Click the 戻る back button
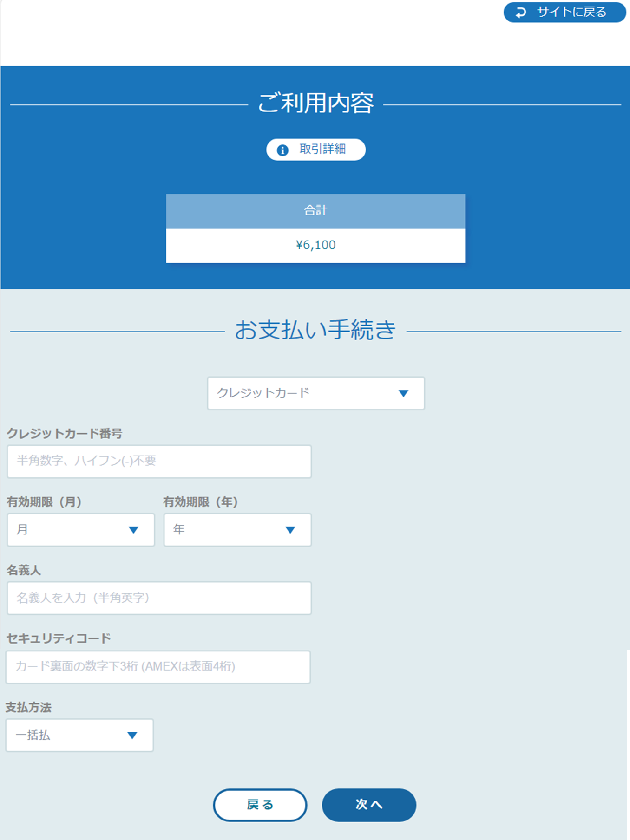Screen dimensions: 630x840 [260, 805]
